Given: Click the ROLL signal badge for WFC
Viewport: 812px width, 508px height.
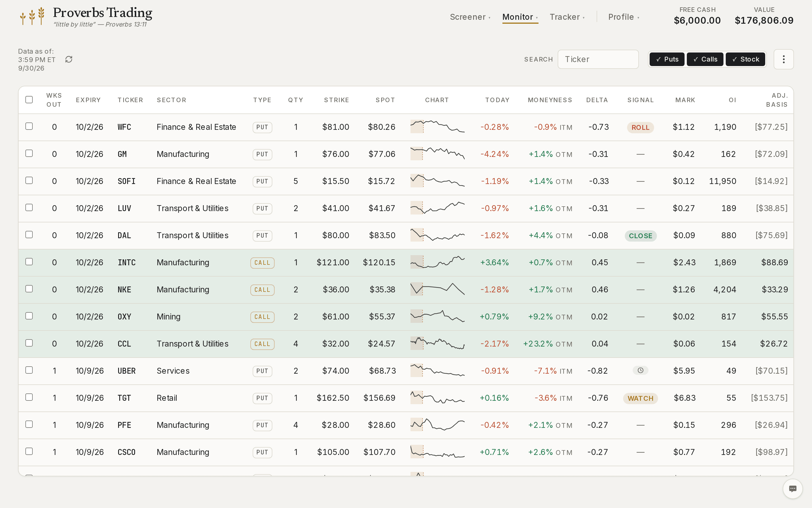Looking at the screenshot, I should point(640,127).
